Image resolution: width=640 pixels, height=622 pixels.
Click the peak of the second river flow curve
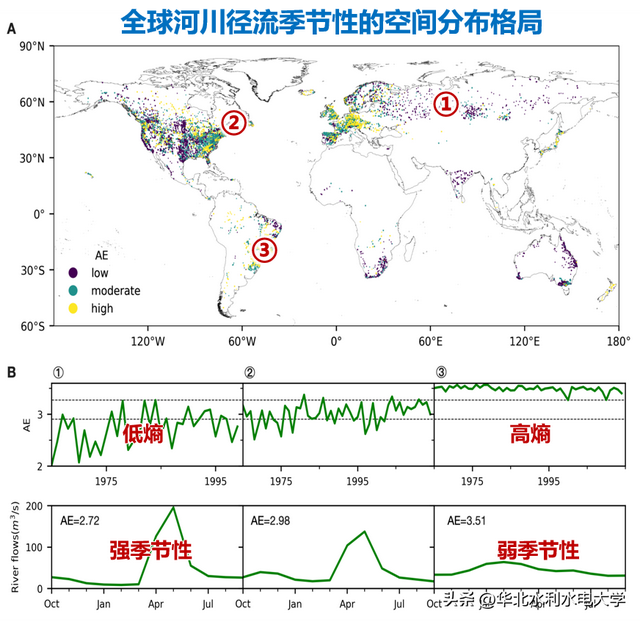364,531
